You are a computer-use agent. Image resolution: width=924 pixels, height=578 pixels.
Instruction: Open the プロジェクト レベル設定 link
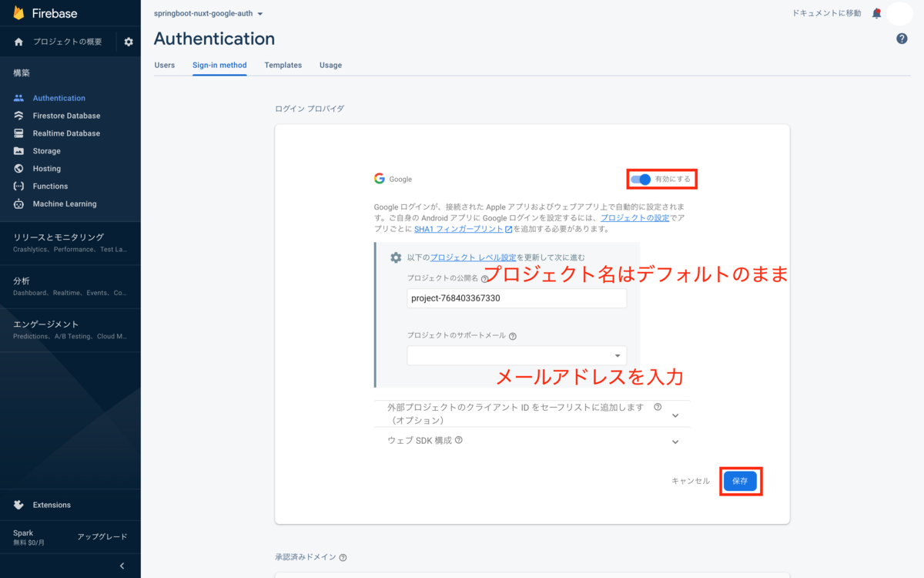tap(473, 257)
